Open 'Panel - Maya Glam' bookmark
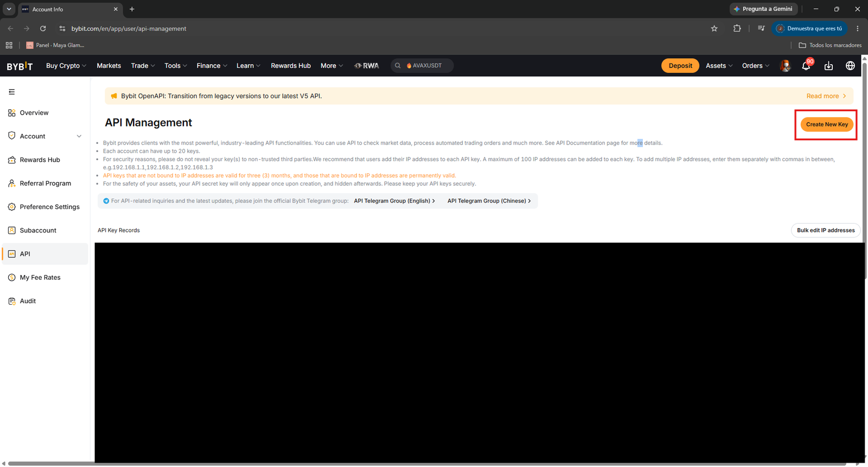The image size is (868, 467). [x=55, y=45]
